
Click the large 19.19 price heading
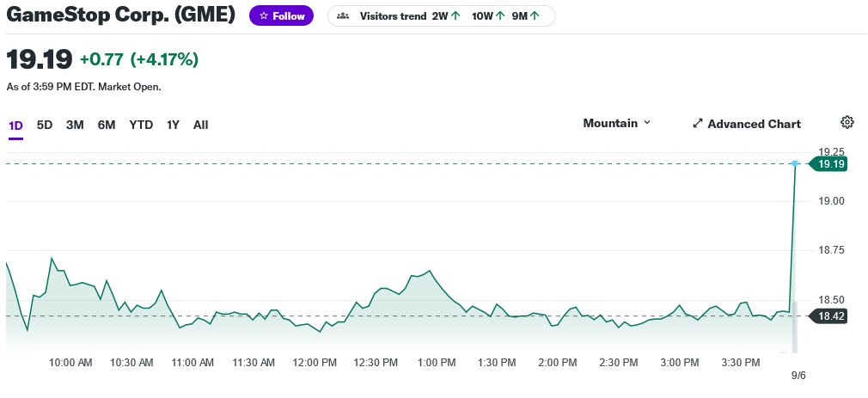(x=40, y=59)
